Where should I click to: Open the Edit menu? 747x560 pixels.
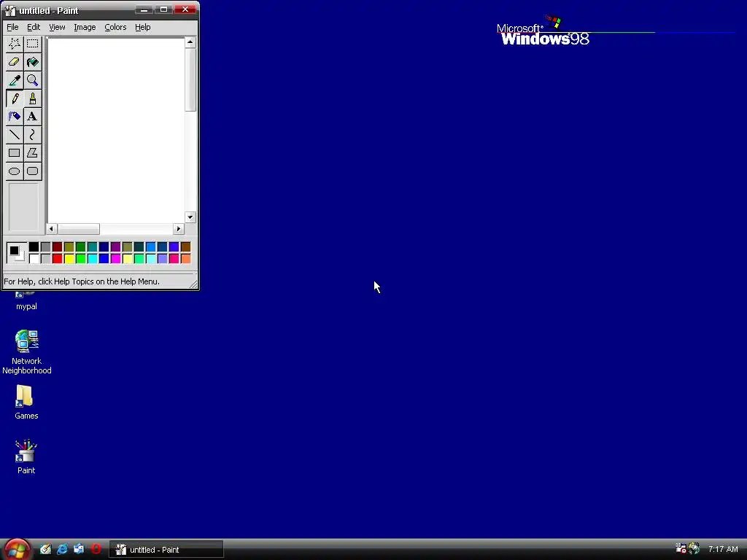coord(34,27)
